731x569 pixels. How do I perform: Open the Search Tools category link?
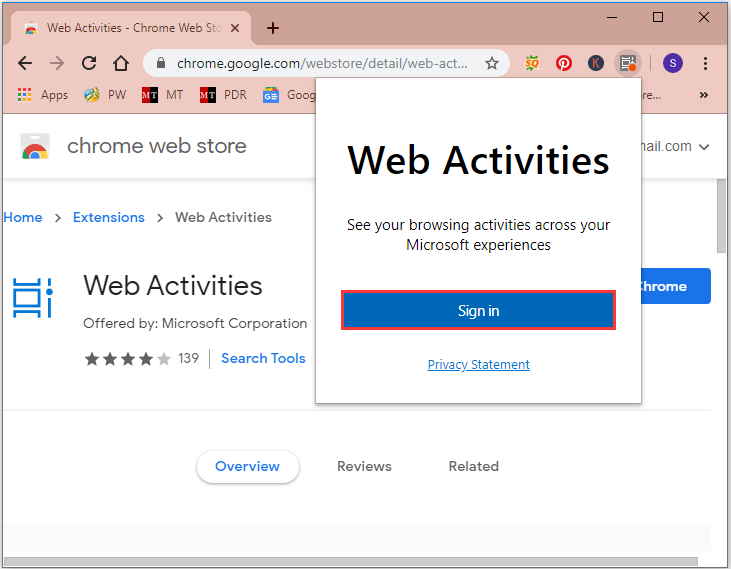[x=263, y=358]
